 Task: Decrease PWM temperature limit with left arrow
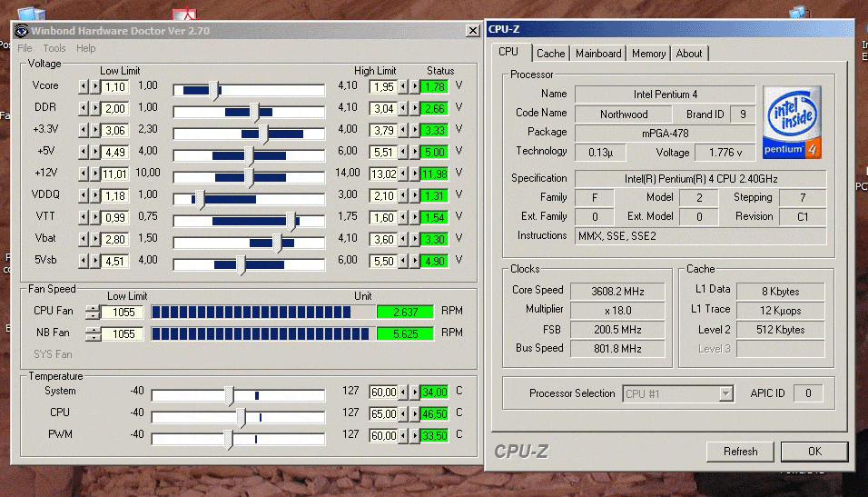click(403, 435)
